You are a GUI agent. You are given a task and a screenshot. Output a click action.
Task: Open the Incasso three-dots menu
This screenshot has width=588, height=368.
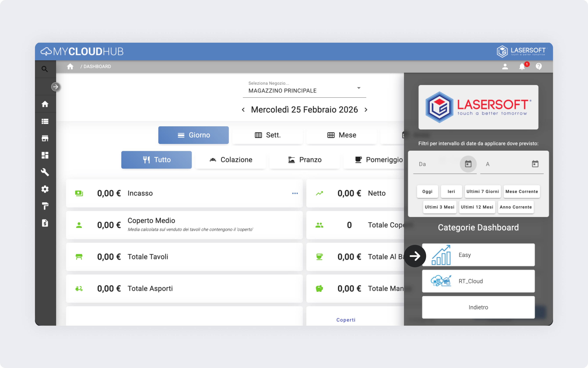click(295, 193)
